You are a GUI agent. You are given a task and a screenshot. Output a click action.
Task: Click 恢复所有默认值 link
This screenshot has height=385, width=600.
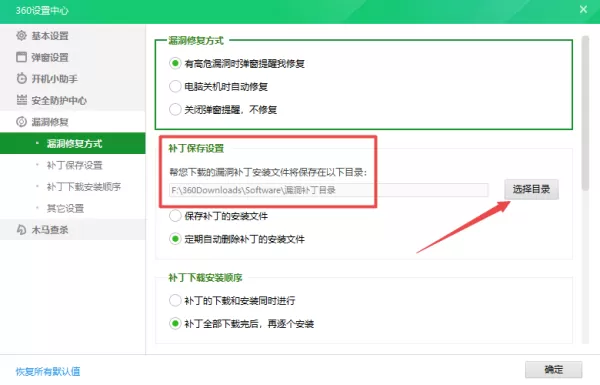pyautogui.click(x=48, y=371)
